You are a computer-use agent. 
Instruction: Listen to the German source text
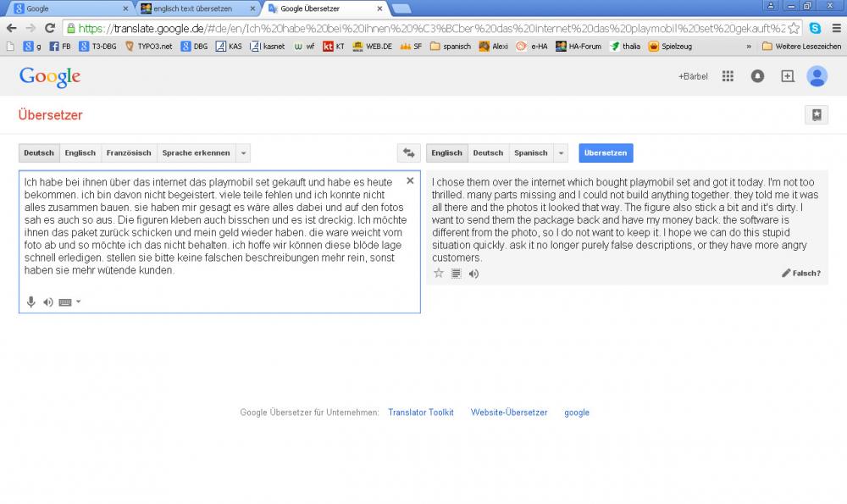48,302
